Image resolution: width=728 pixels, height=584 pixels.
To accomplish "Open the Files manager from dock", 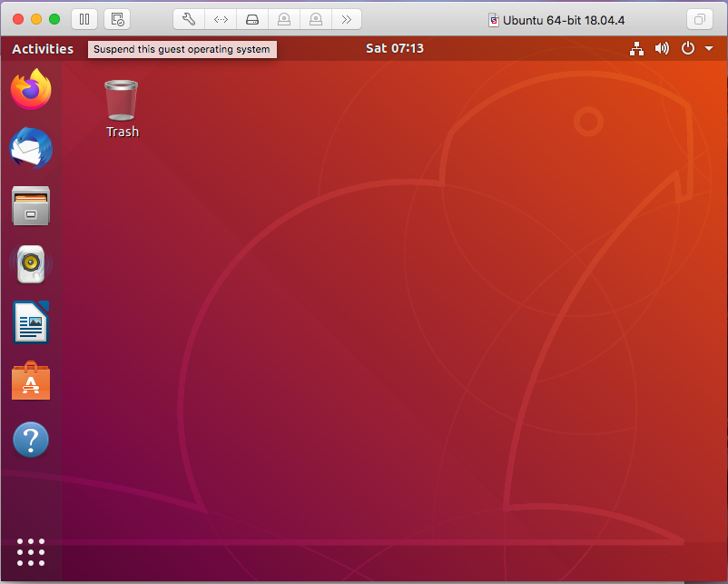I will click(x=31, y=206).
